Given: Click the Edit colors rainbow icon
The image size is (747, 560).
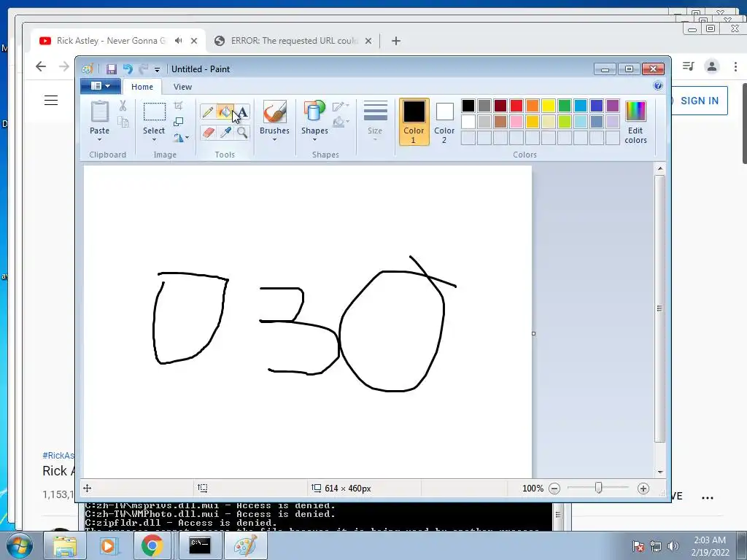Looking at the screenshot, I should click(x=635, y=112).
